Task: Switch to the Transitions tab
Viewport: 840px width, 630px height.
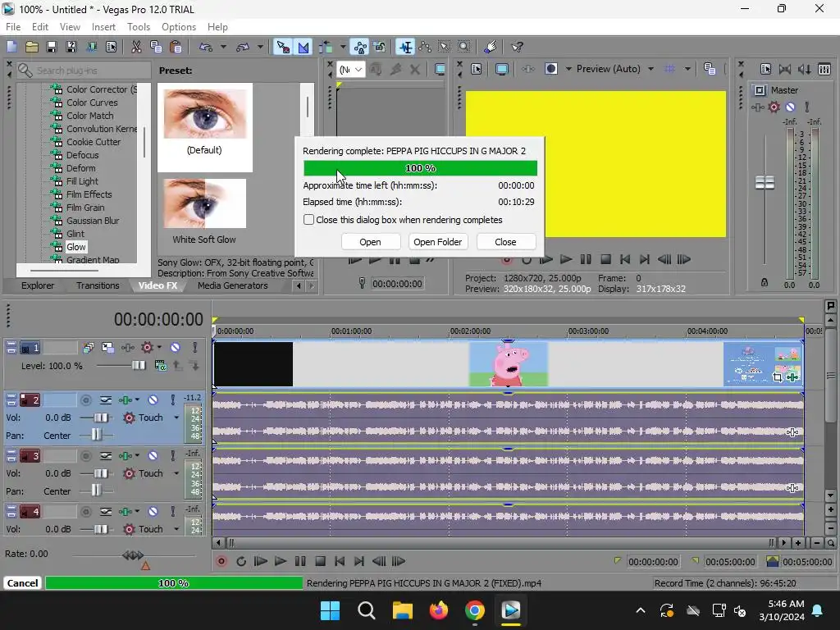Action: 98,285
